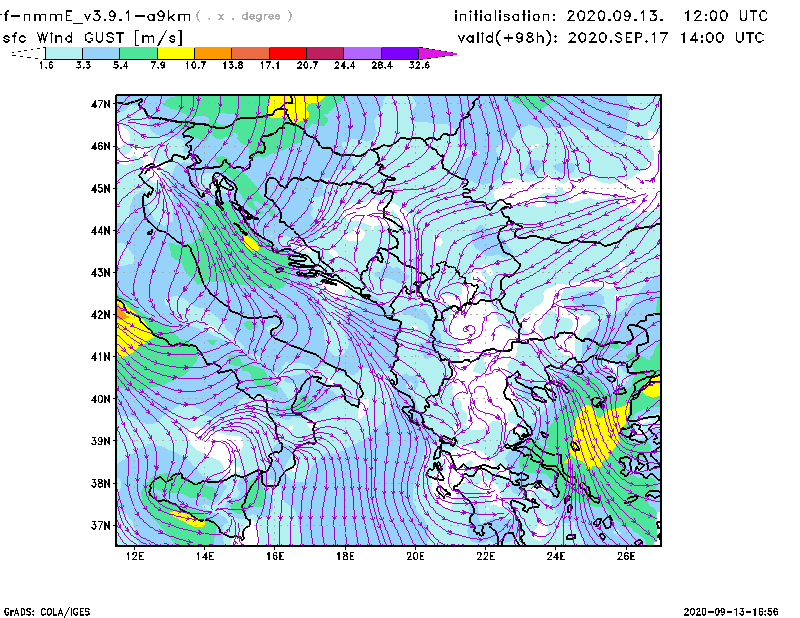Viewport: 800px width, 618px height.
Task: Click the legend value 5.4
Action: pos(120,65)
